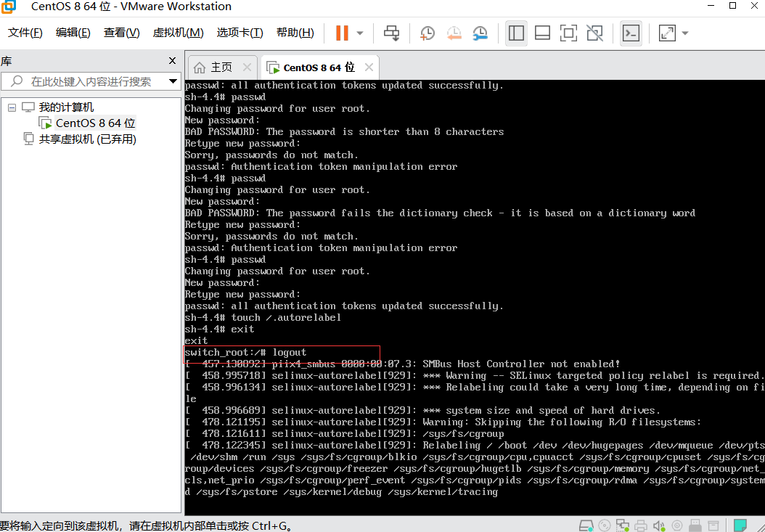Toggle the library sidebar view
Screen dimensions: 765x532
pyautogui.click(x=516, y=33)
